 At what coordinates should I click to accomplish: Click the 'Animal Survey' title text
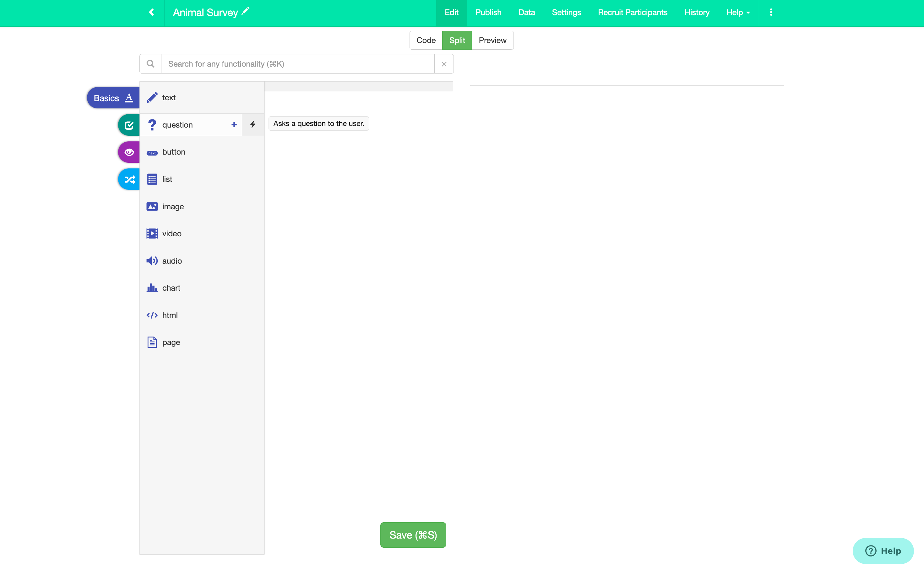click(205, 13)
